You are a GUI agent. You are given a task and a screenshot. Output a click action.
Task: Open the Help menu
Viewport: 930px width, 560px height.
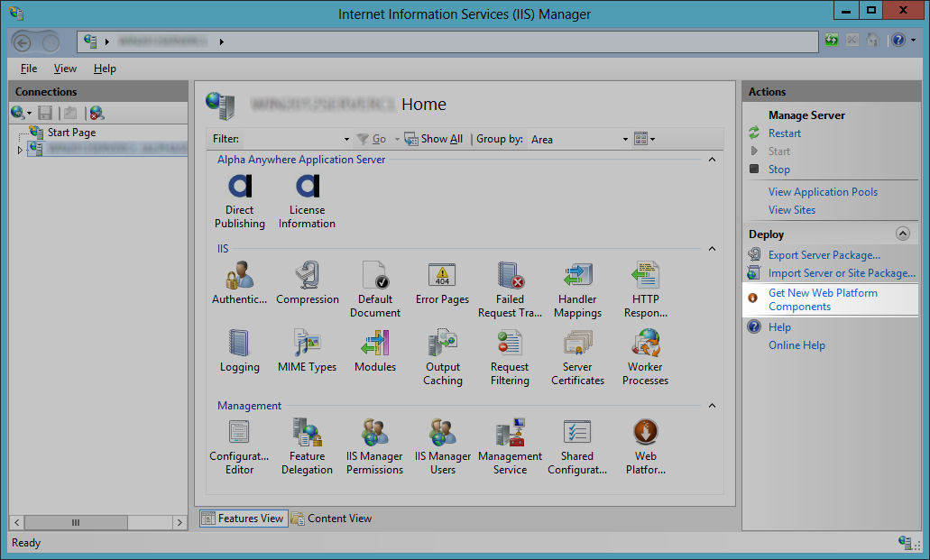[x=105, y=69]
